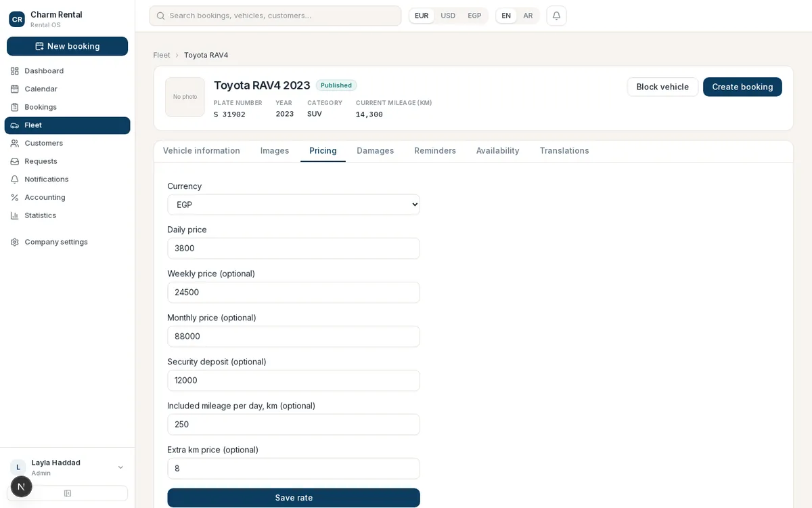Click the Bookings clipboard icon
The image size is (812, 508).
point(15,107)
